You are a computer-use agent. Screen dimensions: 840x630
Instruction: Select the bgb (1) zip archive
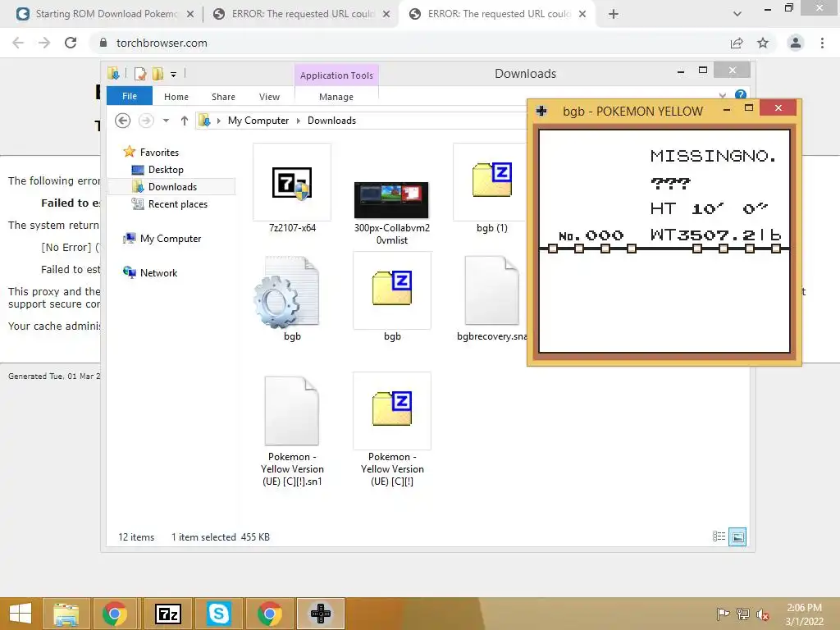pos(491,188)
